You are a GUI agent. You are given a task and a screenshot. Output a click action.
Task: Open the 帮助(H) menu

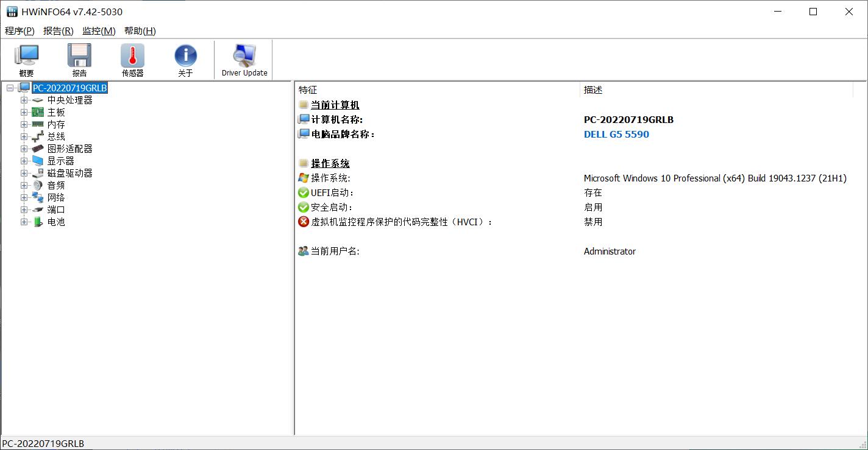click(139, 30)
